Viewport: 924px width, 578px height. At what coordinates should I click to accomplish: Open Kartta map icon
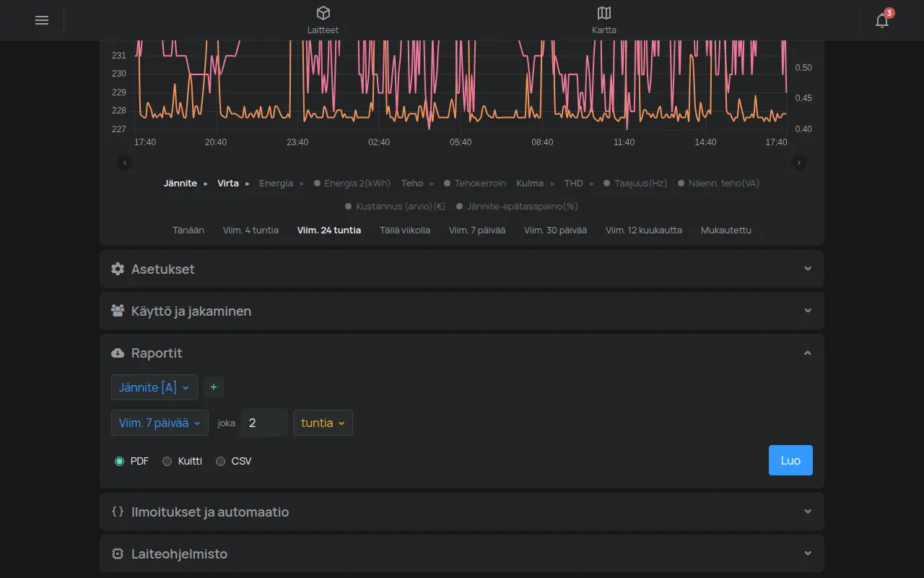point(604,13)
